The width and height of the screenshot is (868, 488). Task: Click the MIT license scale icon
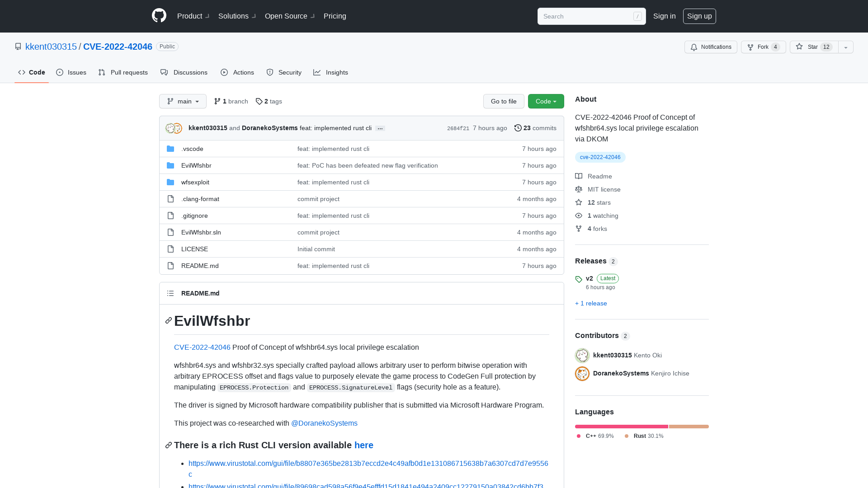coord(579,189)
